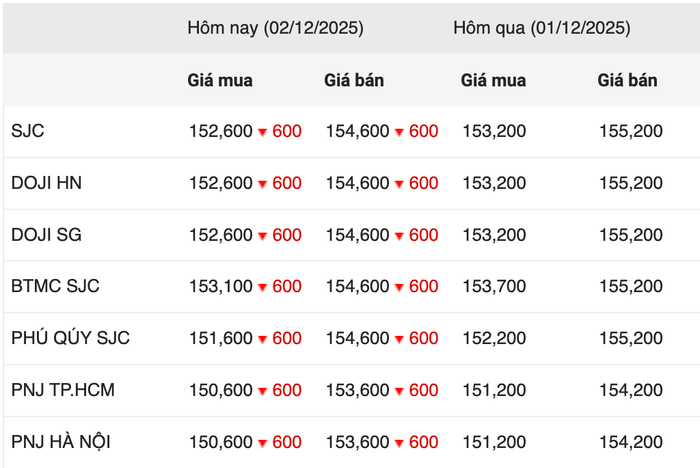
Task: Click the down arrow in DOJI HN buy price
Action: 262,184
